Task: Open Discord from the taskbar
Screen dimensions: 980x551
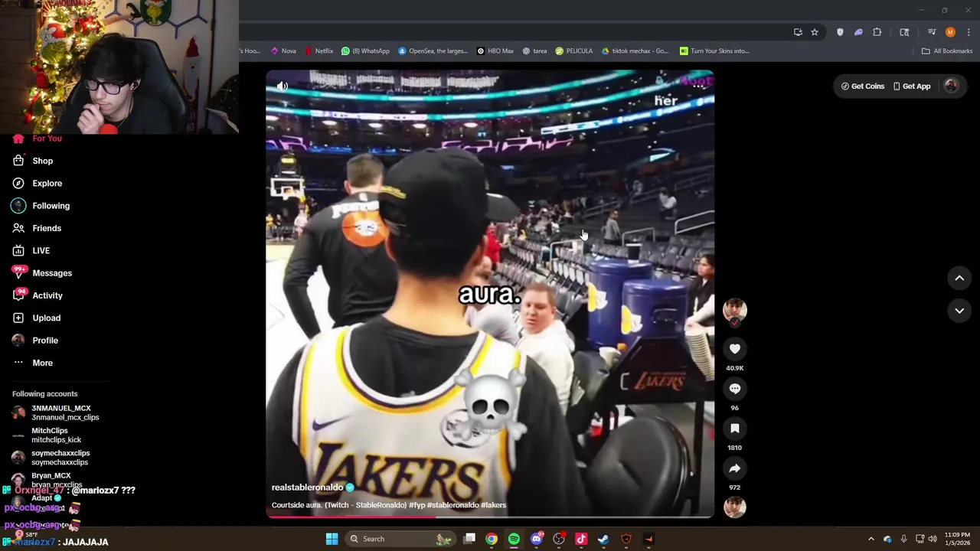Action: (537, 539)
